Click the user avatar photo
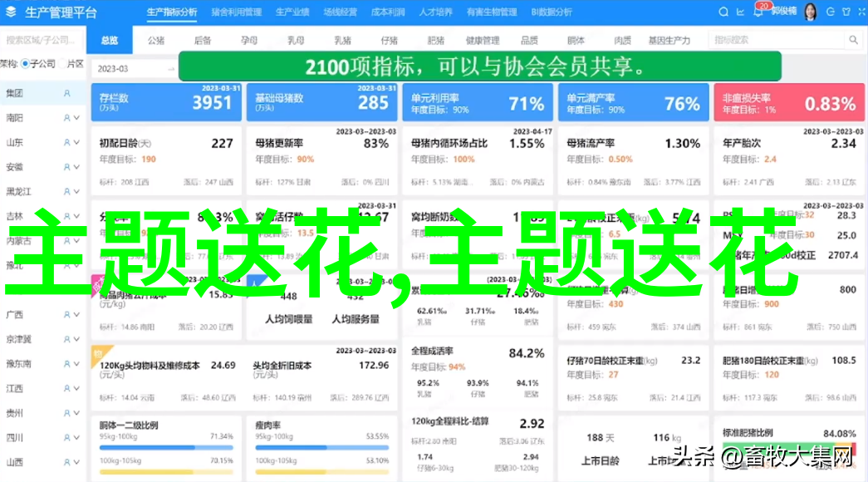The width and height of the screenshot is (868, 482). (811, 11)
